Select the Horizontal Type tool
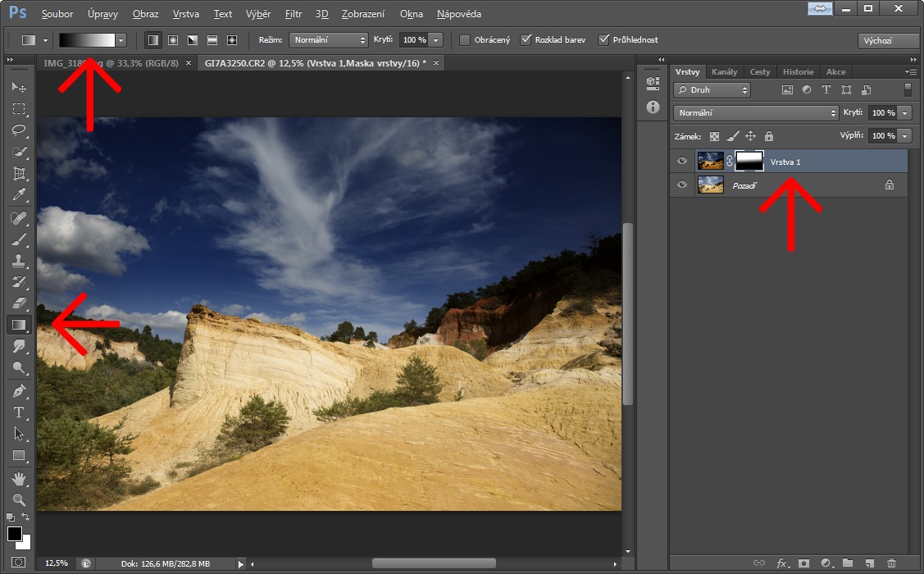This screenshot has height=574, width=924. [19, 412]
